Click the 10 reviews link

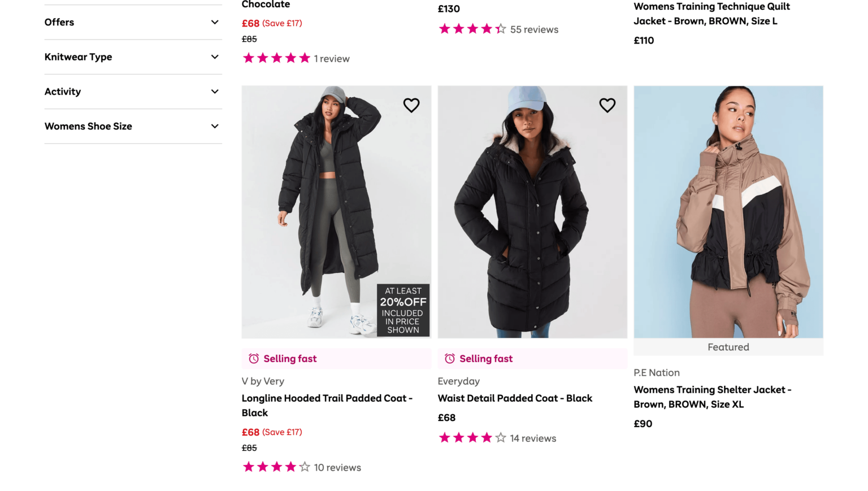point(337,467)
